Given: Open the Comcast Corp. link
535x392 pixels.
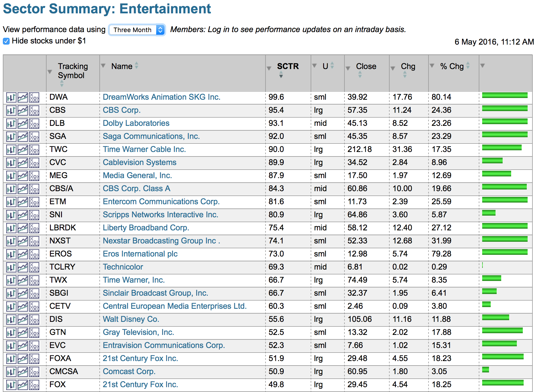Looking at the screenshot, I should [129, 372].
